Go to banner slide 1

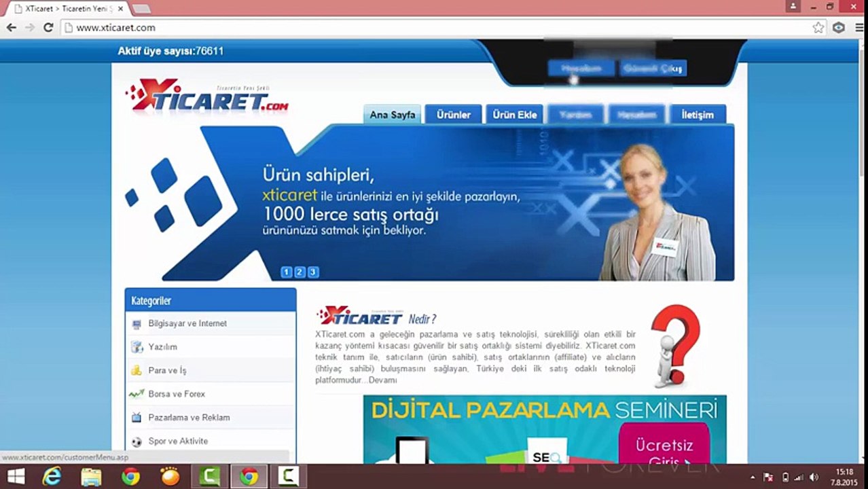[286, 272]
